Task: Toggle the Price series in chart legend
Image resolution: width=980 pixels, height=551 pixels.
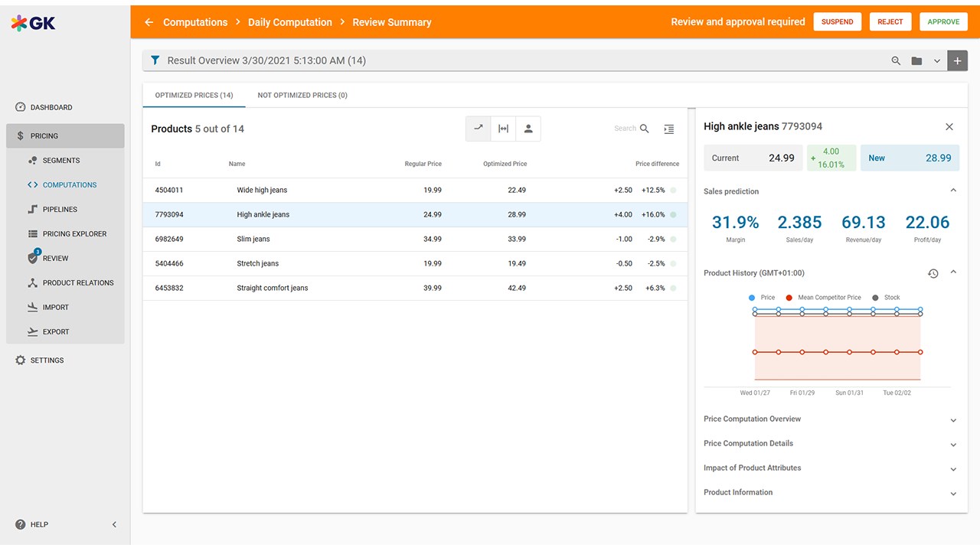Action: pyautogui.click(x=762, y=298)
